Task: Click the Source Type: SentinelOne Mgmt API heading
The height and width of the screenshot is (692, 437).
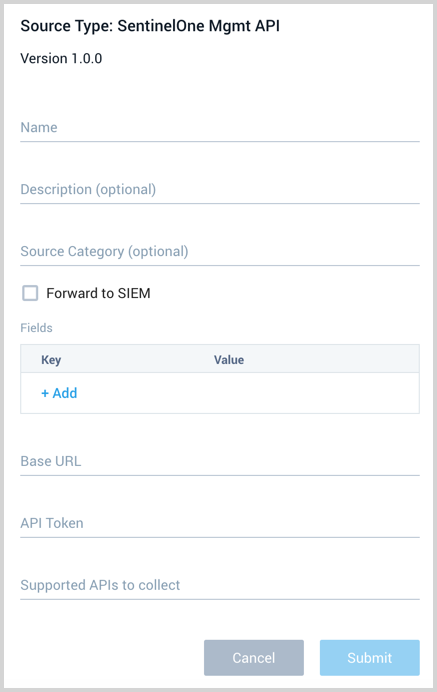Action: (x=150, y=26)
